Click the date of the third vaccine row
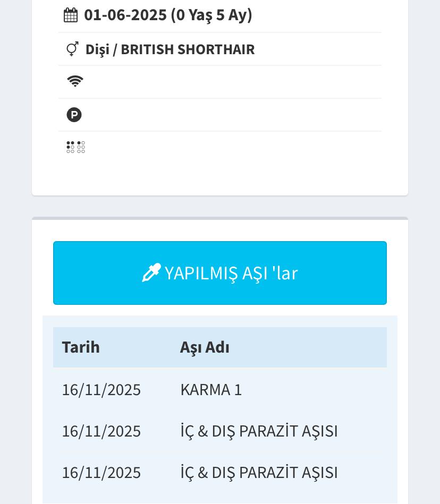 [101, 473]
